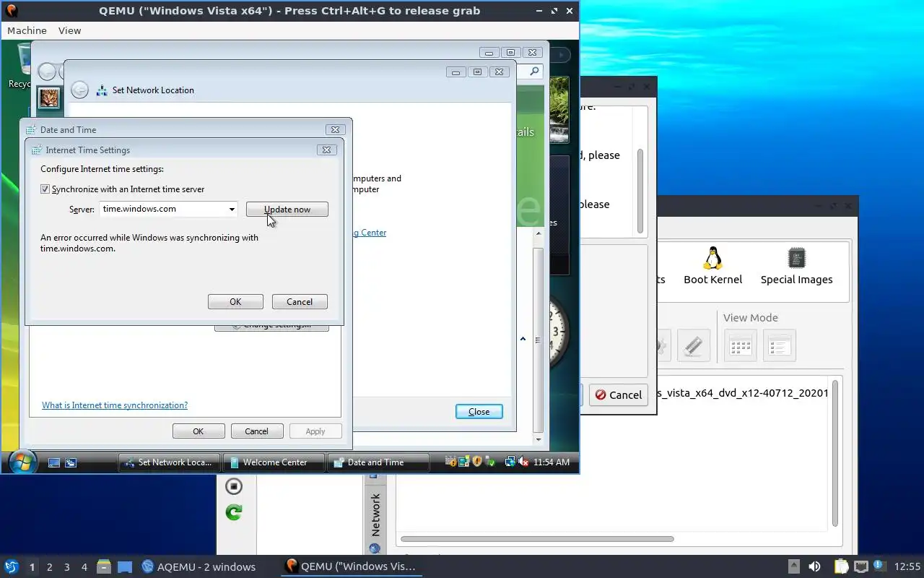Click Cancel in the AQEMU dialog

618,394
